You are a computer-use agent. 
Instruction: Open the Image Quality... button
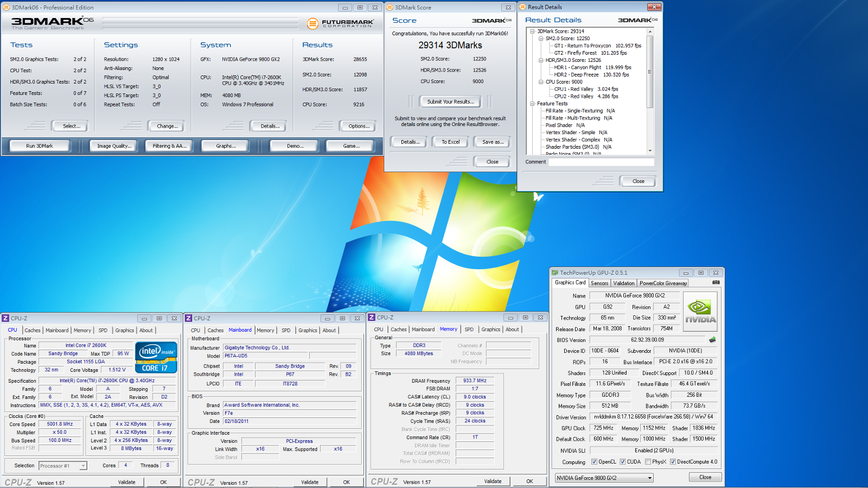pos(114,146)
